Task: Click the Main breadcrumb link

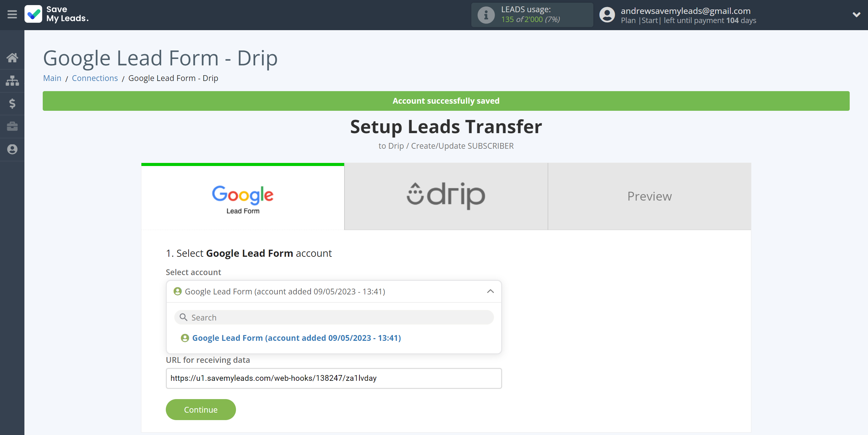Action: tap(52, 78)
